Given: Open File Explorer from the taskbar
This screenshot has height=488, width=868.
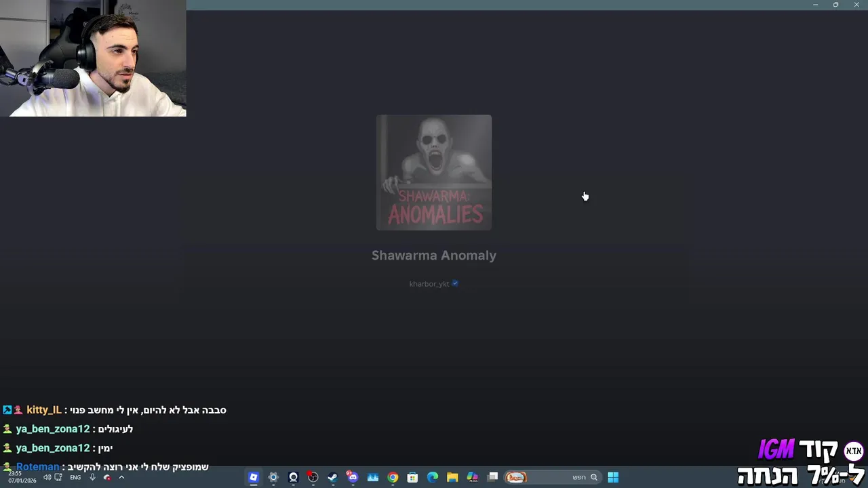Looking at the screenshot, I should pyautogui.click(x=452, y=477).
